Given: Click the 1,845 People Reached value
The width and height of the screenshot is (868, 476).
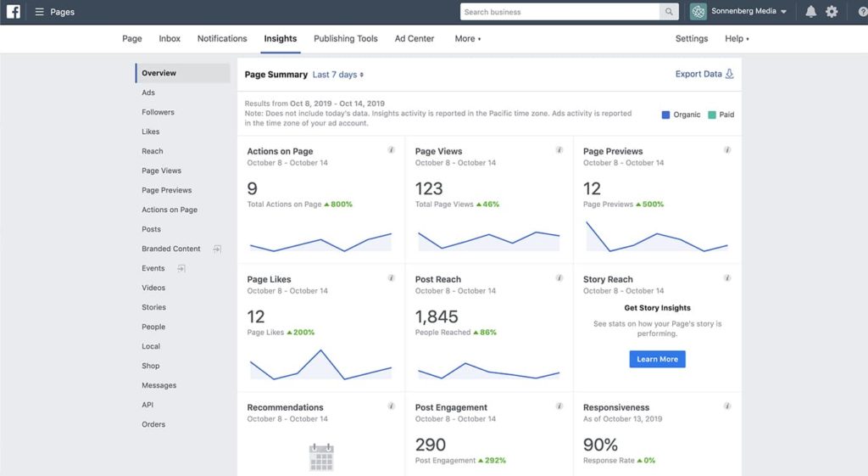Looking at the screenshot, I should click(437, 316).
